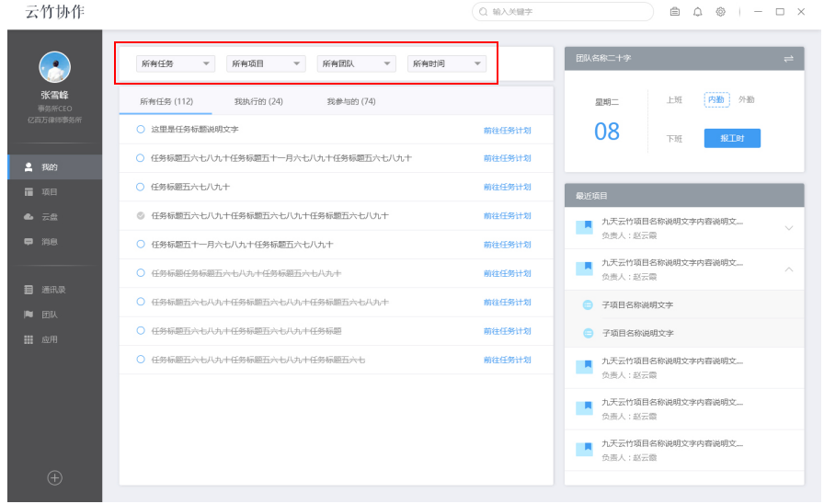Screen dimensions: 824x504
Task: Click the briefcase icon in top bar
Action: point(674,12)
